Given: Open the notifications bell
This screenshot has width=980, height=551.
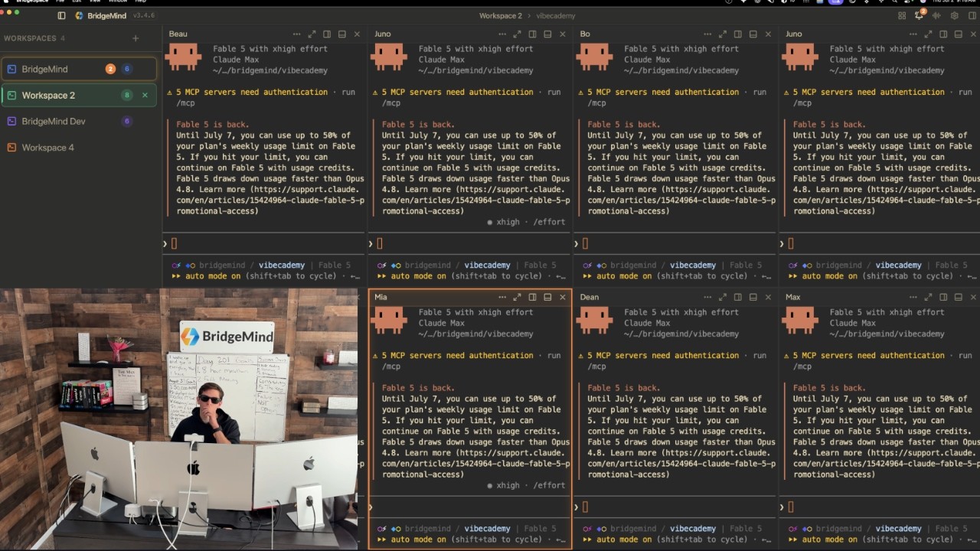Looking at the screenshot, I should (x=919, y=15).
